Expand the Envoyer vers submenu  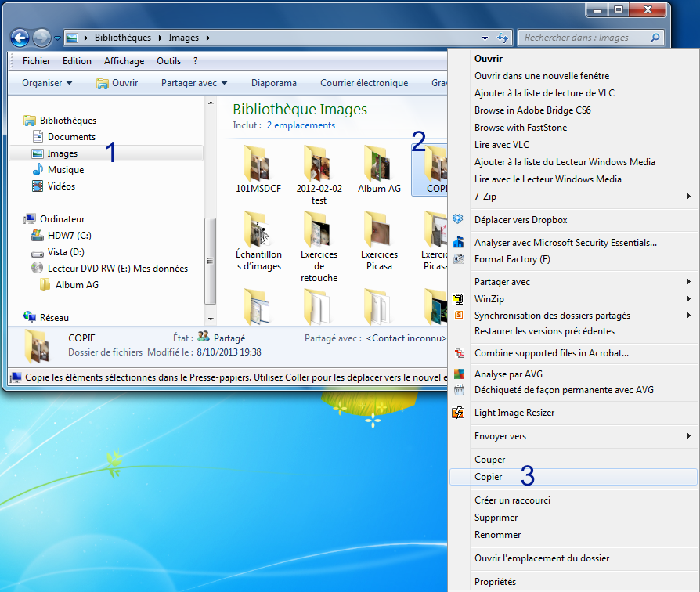[688, 435]
